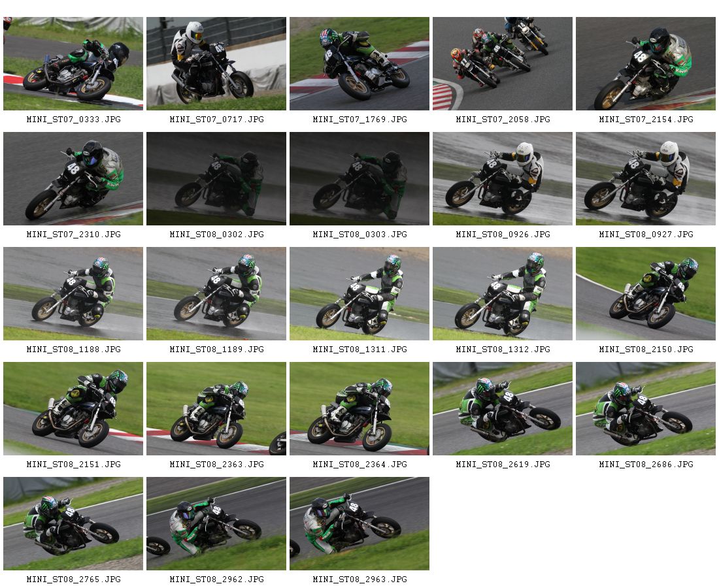Open the MINI_ST07_2310.JPG image

tap(73, 179)
